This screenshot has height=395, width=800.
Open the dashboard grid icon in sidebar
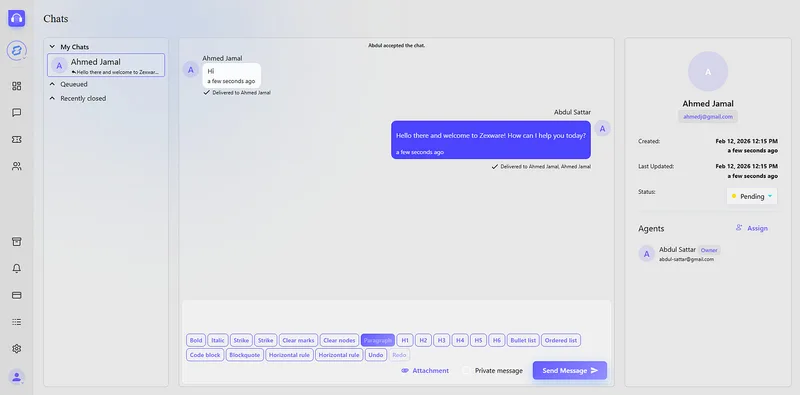tap(16, 86)
